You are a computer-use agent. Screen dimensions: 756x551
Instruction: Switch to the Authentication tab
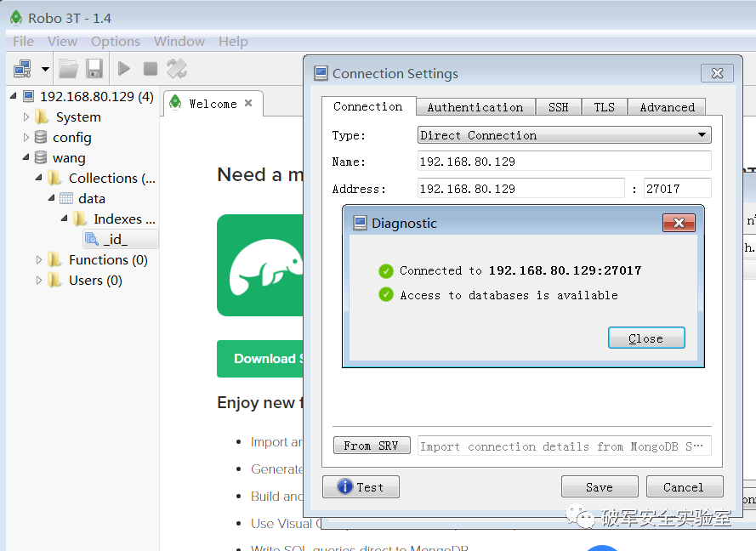pos(475,107)
